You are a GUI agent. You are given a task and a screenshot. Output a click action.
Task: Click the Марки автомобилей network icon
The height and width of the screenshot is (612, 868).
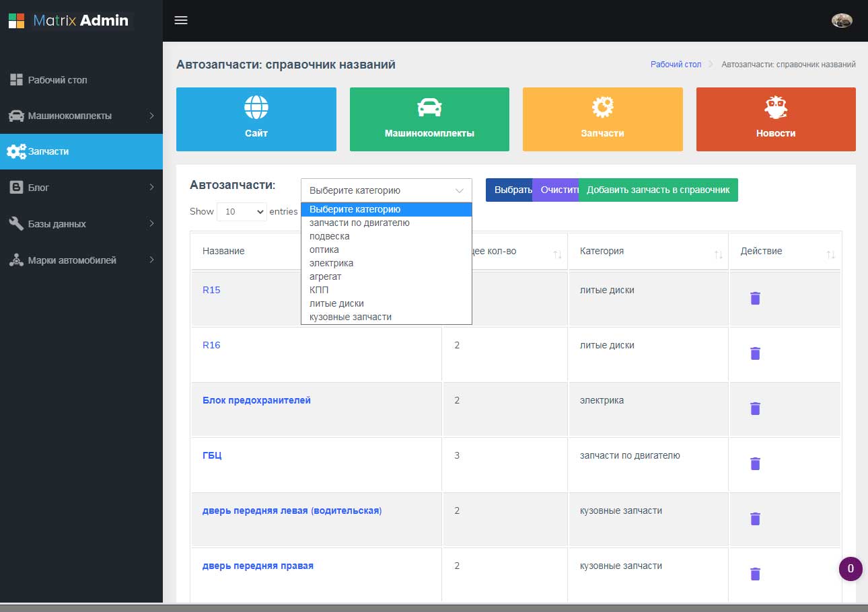pyautogui.click(x=16, y=260)
